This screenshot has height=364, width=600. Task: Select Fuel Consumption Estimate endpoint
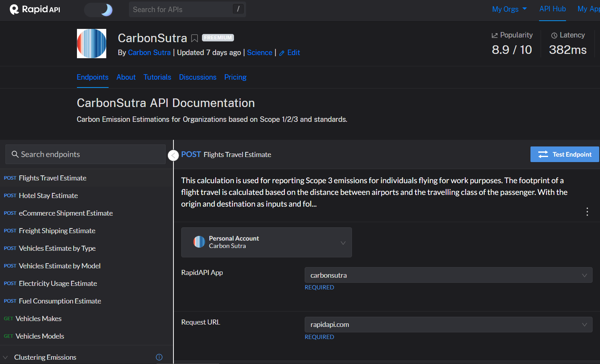click(x=86, y=301)
